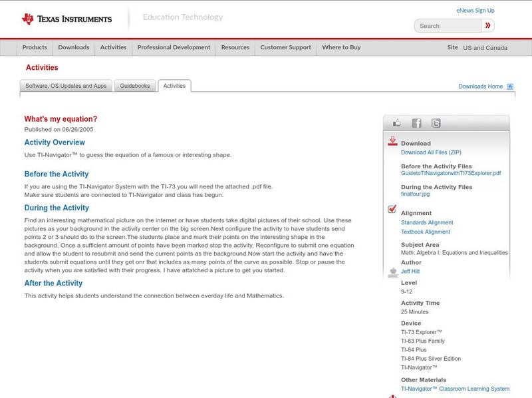Change site region US and Canada

pyautogui.click(x=485, y=48)
